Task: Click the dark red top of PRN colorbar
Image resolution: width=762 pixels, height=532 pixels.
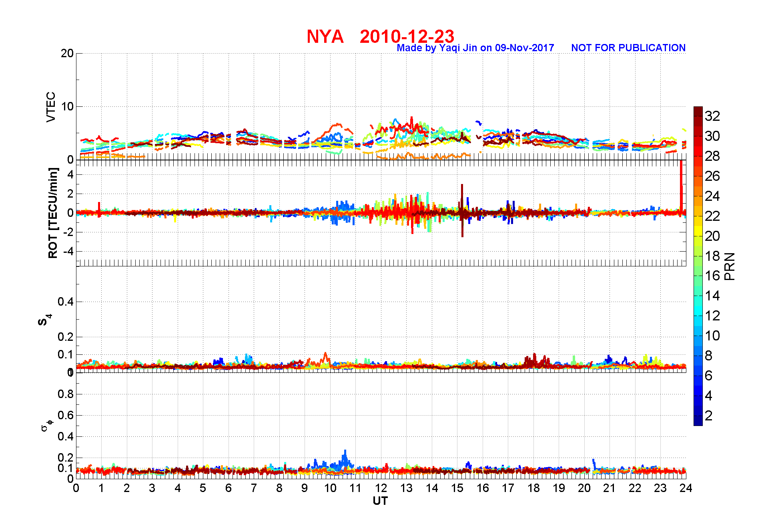Action: click(x=698, y=111)
